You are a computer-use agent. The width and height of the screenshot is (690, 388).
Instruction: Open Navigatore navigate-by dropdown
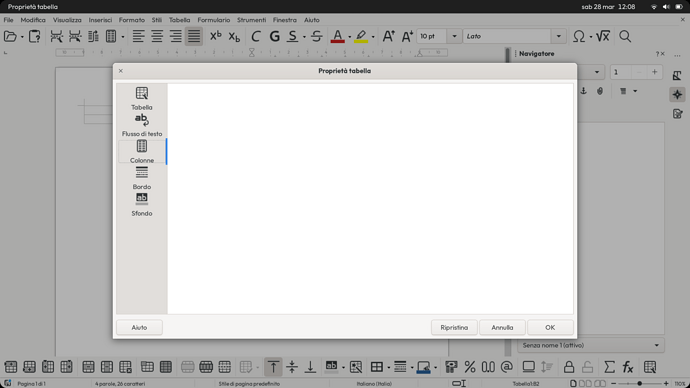(597, 72)
